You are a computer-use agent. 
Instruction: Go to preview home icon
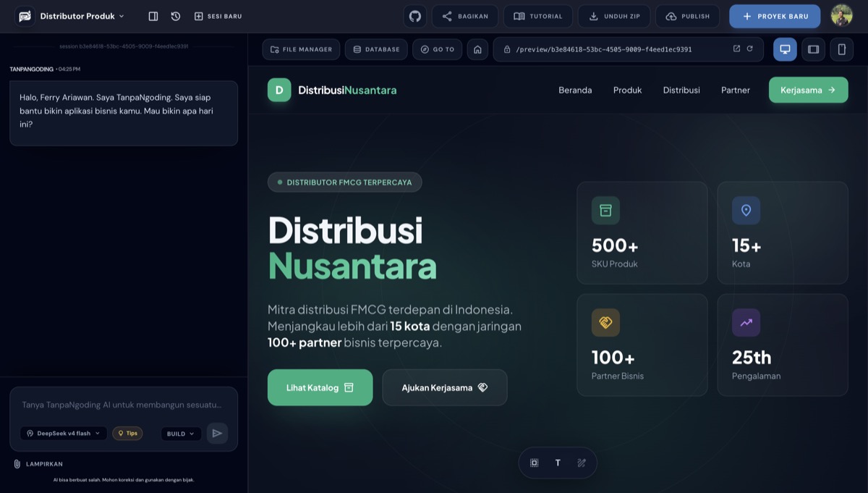[477, 49]
